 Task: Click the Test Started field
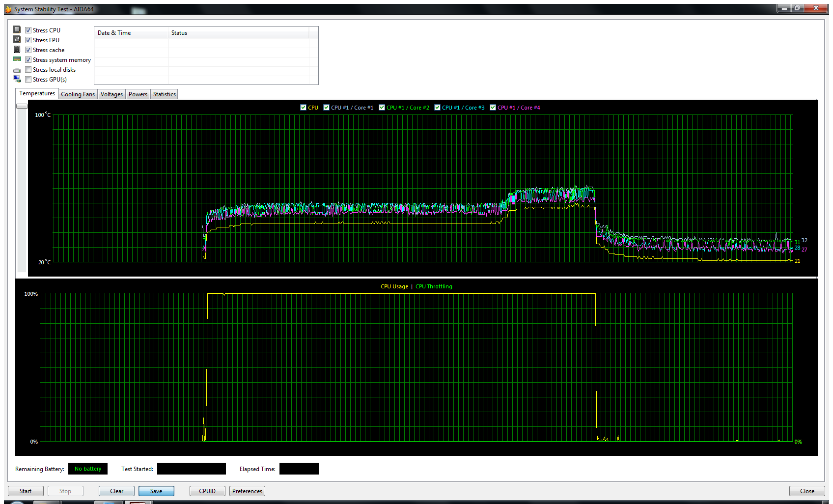192,469
